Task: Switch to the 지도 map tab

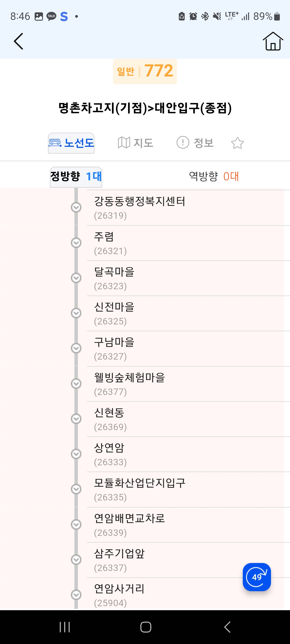Action: [x=135, y=143]
